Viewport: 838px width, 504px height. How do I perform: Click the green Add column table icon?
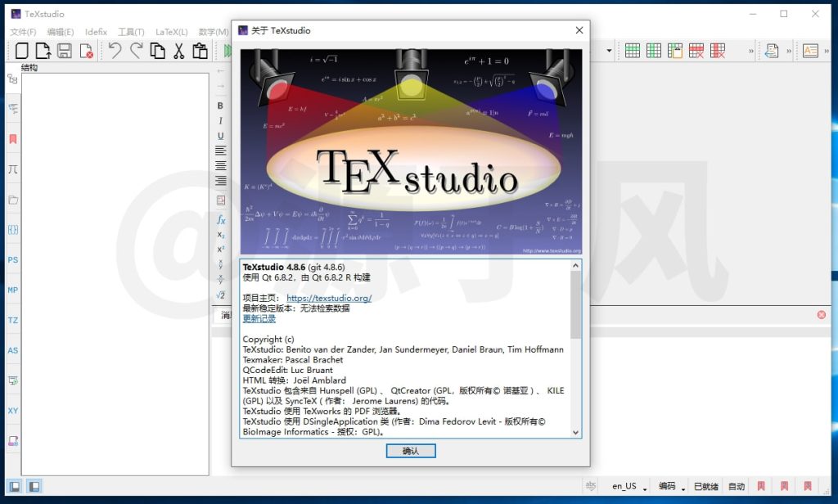point(654,51)
